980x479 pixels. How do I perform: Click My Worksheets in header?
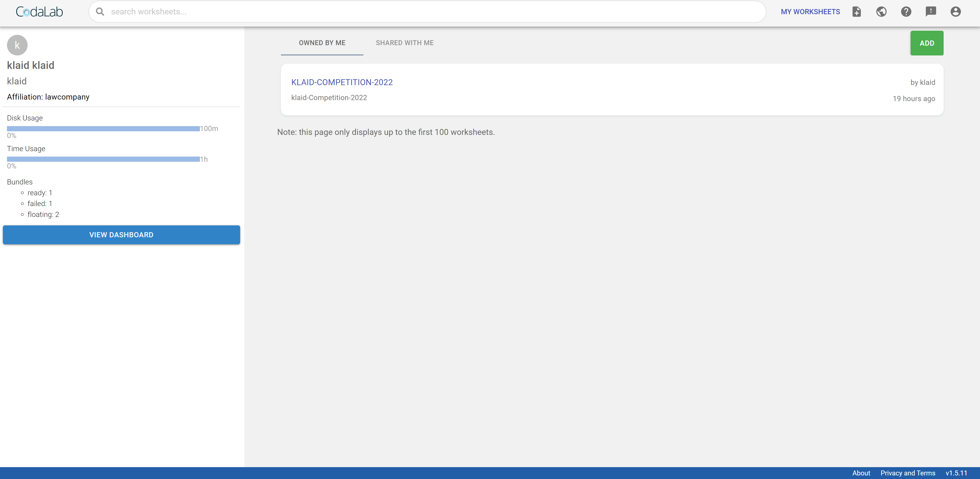pyautogui.click(x=810, y=12)
